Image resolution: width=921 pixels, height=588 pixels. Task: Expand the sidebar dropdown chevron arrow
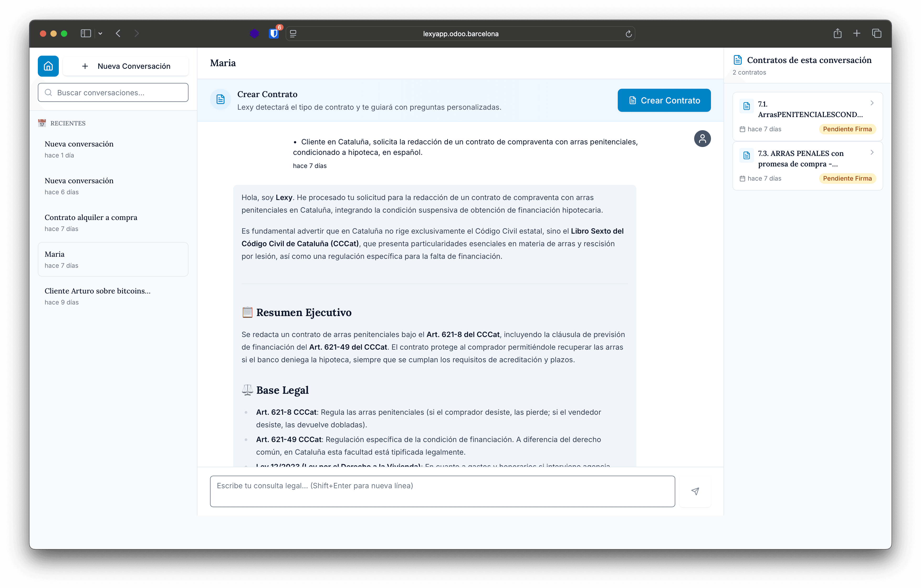pyautogui.click(x=100, y=34)
